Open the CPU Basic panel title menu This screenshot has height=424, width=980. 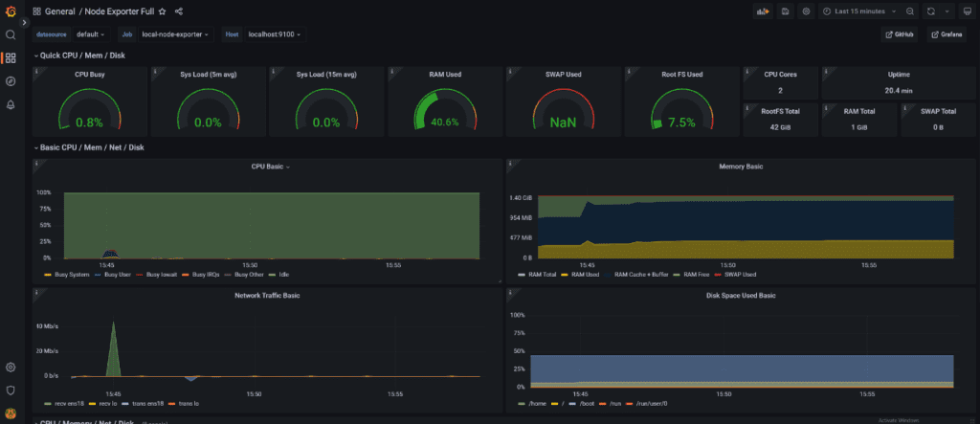pos(269,167)
